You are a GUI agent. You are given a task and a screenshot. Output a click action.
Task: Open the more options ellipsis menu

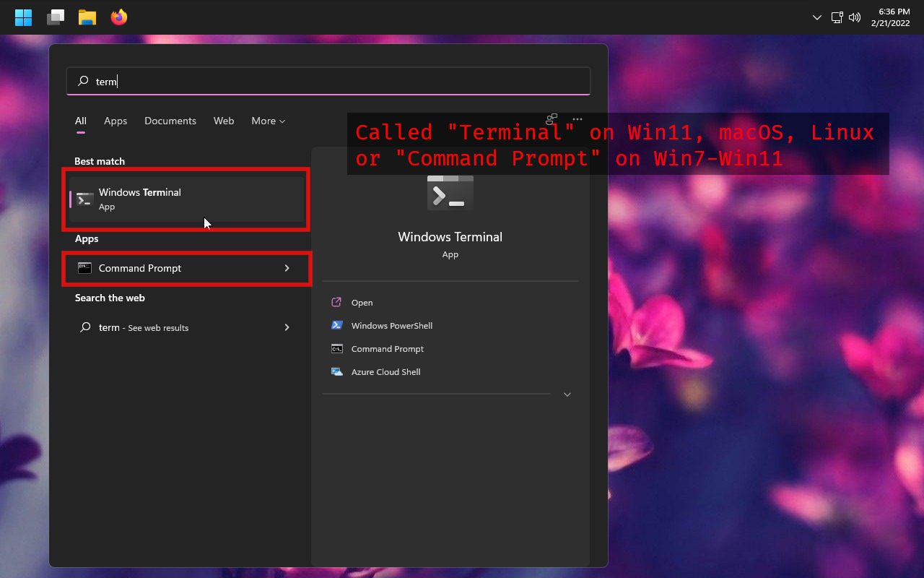(x=577, y=119)
